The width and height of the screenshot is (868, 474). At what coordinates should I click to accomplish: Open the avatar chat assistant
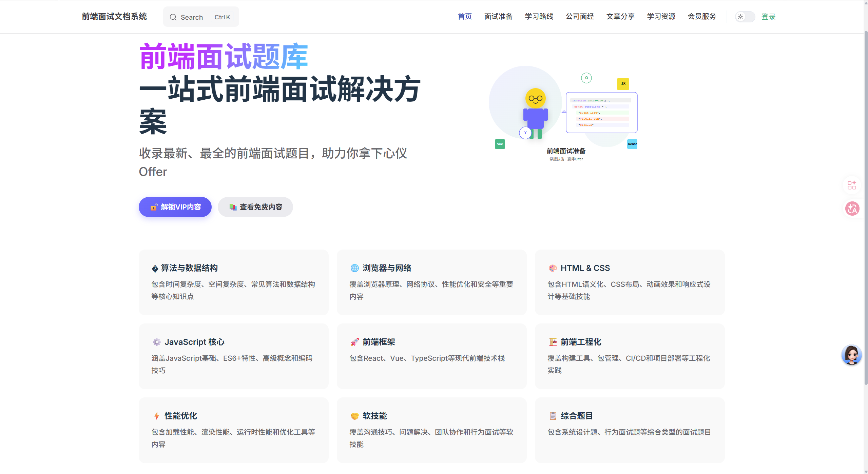(851, 355)
